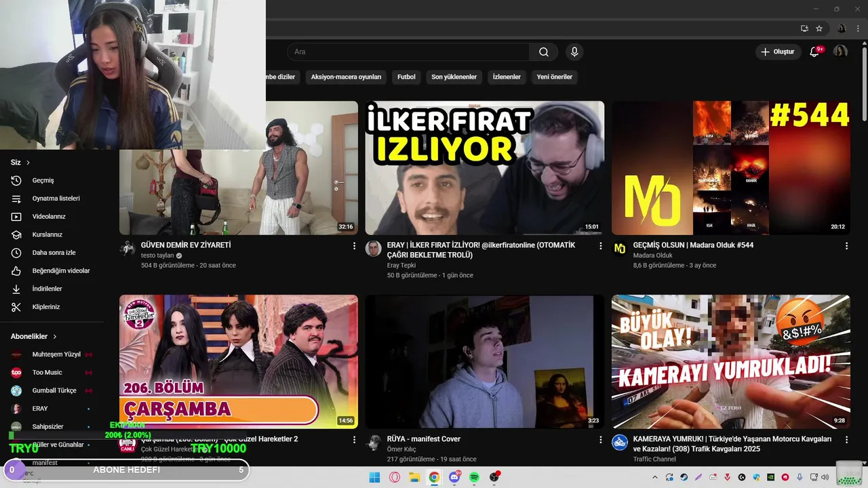
Task: Open Too Music subscription channel
Action: pos(52,373)
